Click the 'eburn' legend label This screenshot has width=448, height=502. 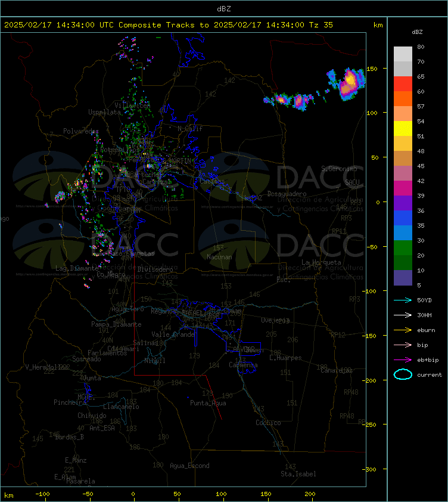click(x=426, y=330)
